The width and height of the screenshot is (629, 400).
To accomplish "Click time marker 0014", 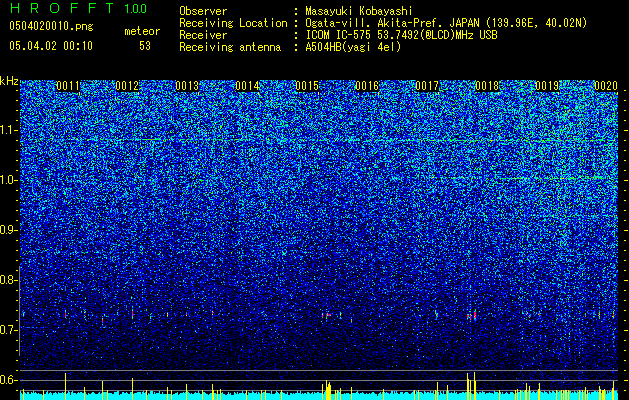I will 247,86.
